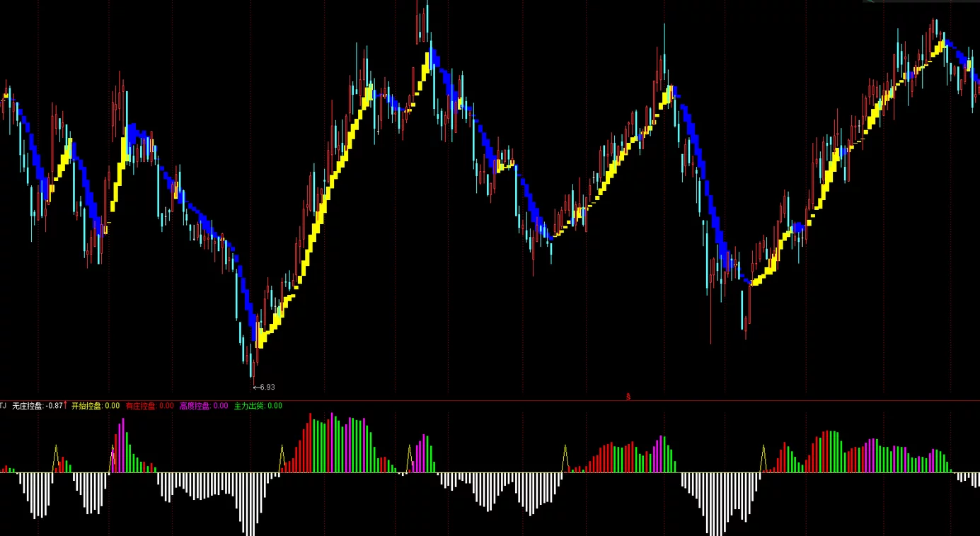Click the red up arrow beside -0.87

[66, 405]
